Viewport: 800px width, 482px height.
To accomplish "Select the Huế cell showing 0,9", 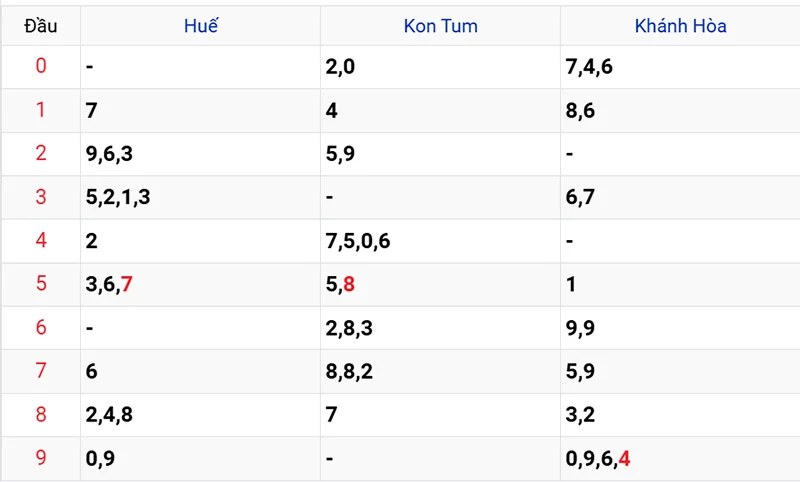I will [100, 459].
